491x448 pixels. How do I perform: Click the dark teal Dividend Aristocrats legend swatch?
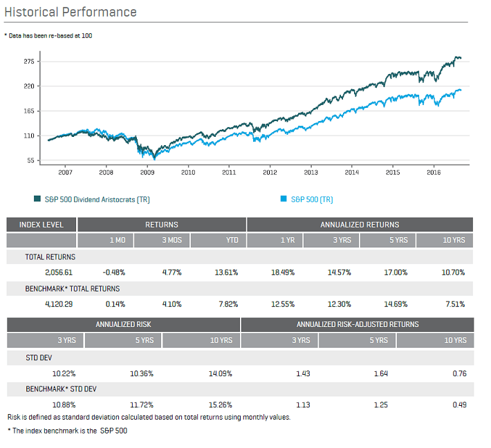pos(37,199)
